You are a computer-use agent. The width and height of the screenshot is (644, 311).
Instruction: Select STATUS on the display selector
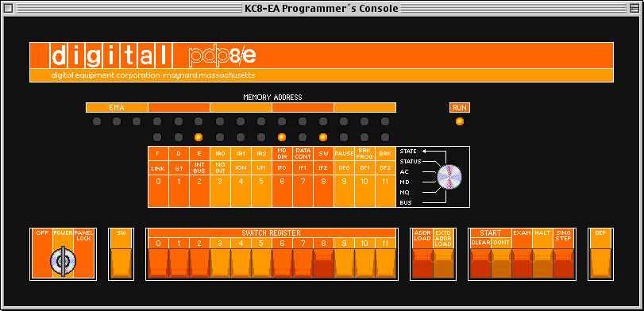tap(411, 161)
